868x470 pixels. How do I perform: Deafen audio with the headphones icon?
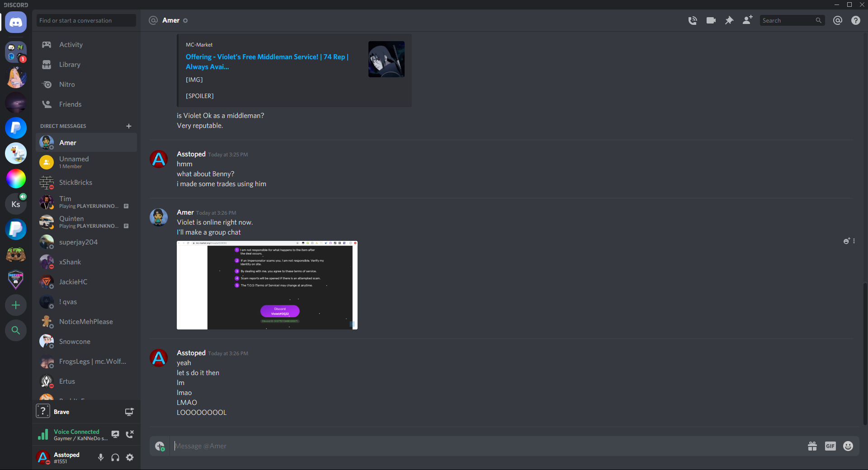(115, 457)
